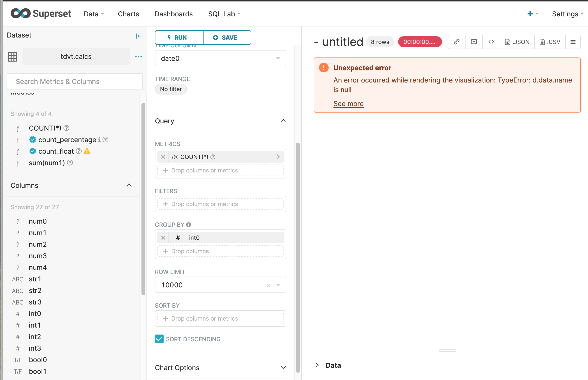Remove int0 from Group By

click(163, 238)
